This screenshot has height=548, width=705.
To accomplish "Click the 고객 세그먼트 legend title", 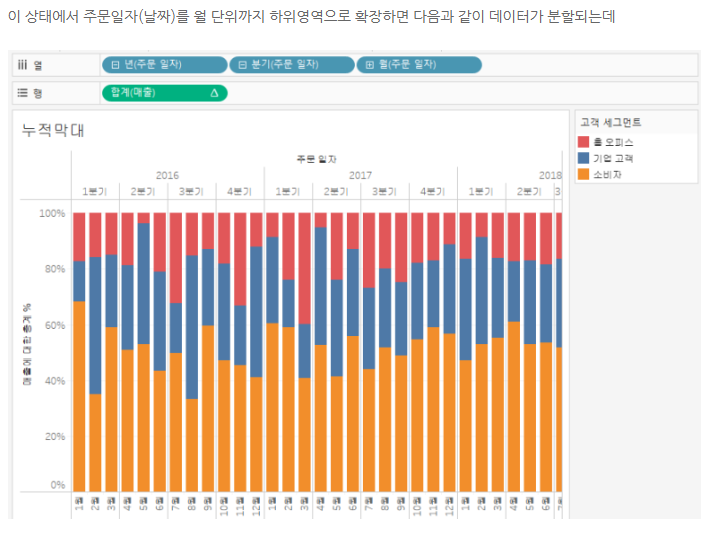I will (611, 122).
